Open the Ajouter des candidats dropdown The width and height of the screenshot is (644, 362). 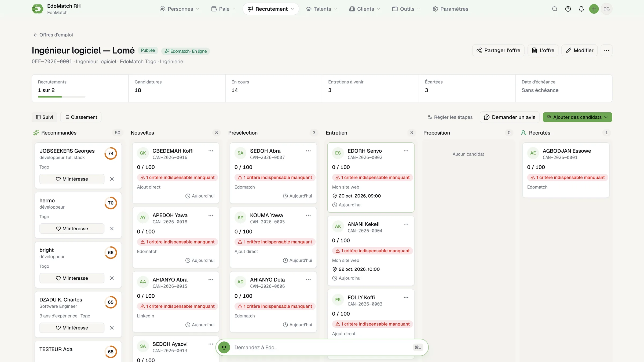click(577, 117)
